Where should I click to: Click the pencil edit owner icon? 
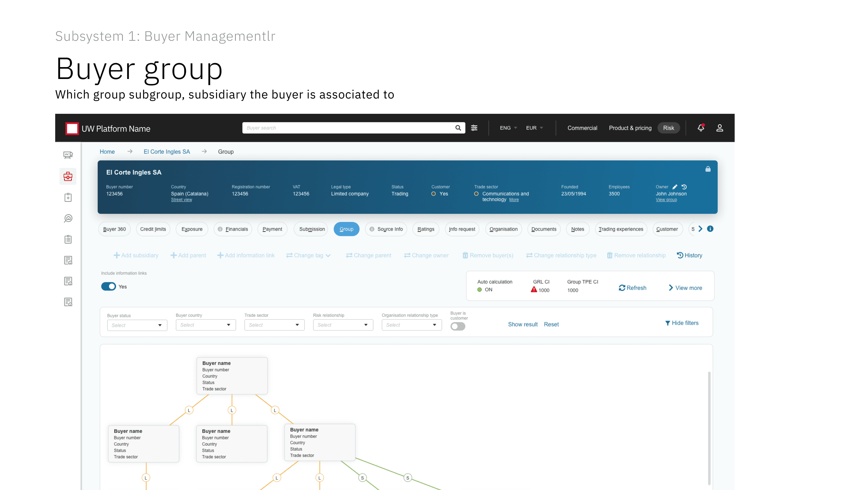(x=675, y=187)
